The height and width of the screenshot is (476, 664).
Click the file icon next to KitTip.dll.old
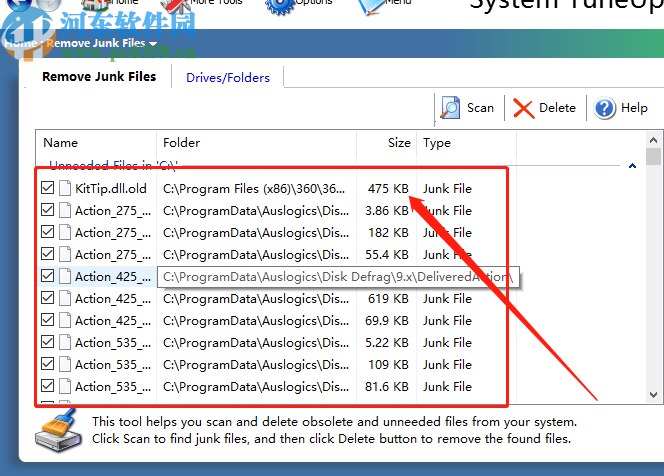pos(65,188)
